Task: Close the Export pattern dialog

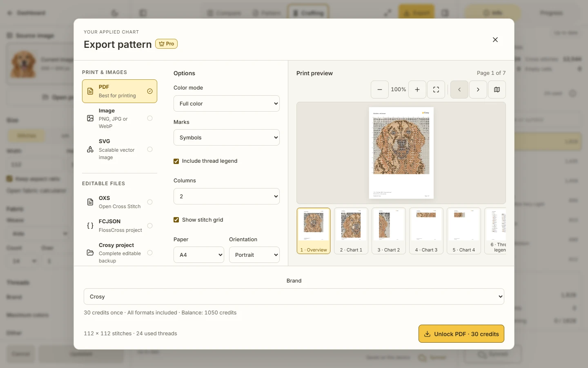Action: pos(495,40)
